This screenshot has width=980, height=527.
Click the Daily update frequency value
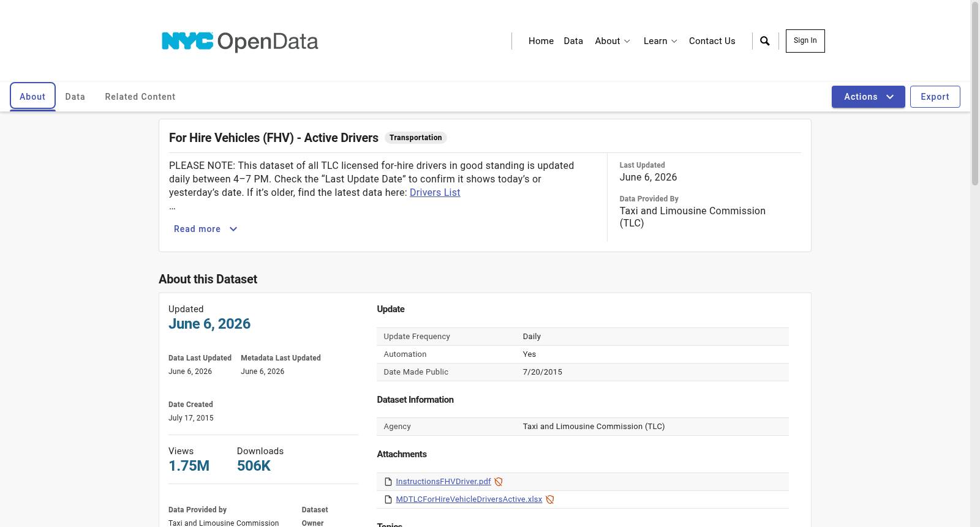(x=532, y=337)
